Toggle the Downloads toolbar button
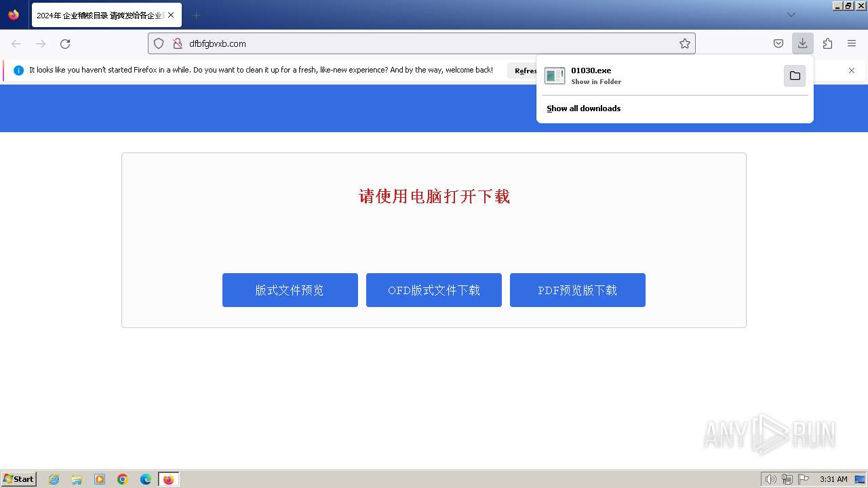The image size is (868, 488). tap(802, 43)
